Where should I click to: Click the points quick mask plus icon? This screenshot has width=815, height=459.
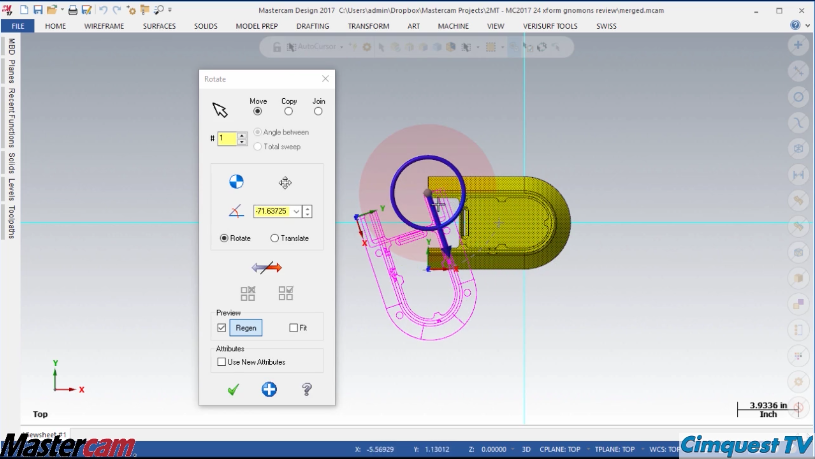pyautogui.click(x=798, y=45)
